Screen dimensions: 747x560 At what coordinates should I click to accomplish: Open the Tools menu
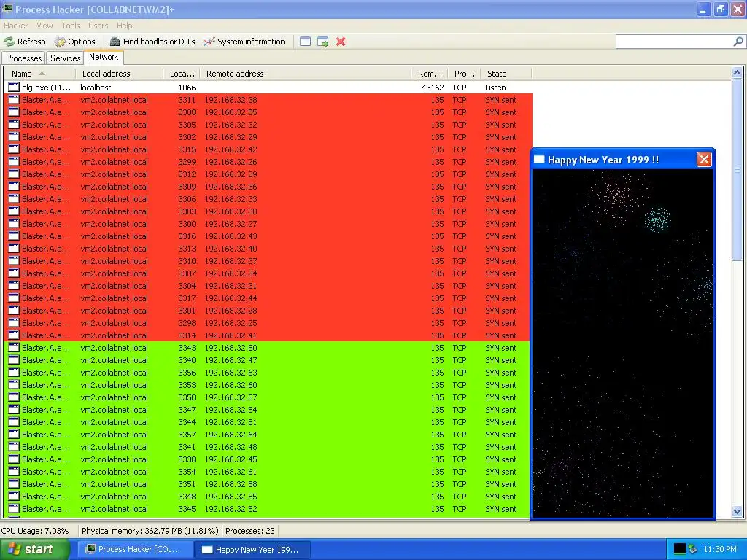(71, 26)
